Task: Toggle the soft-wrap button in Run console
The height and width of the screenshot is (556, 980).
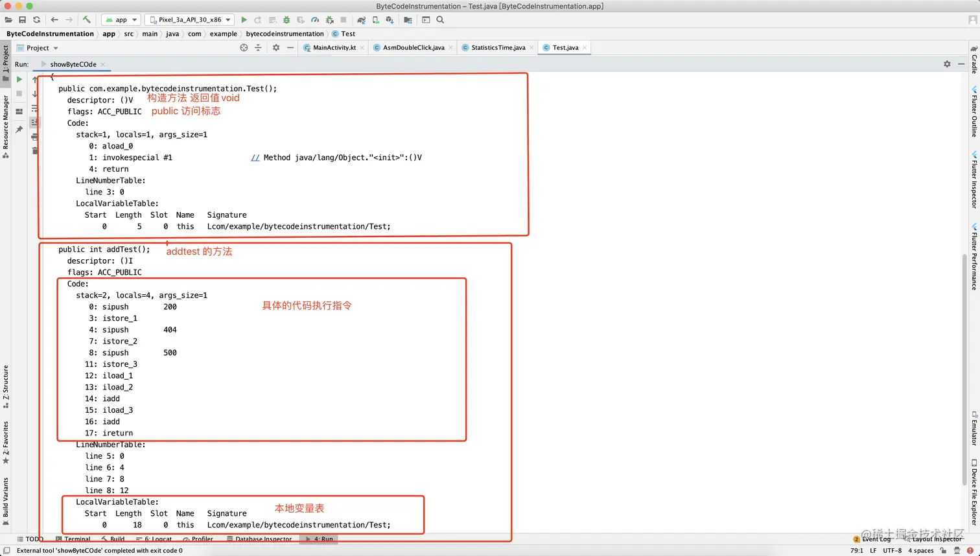Action: pyautogui.click(x=35, y=108)
